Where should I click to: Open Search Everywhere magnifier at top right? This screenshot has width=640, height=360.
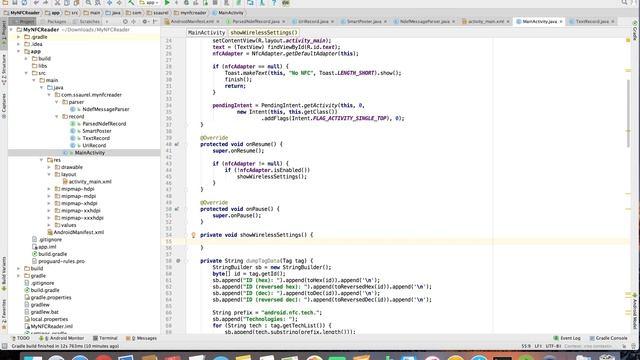click(624, 3)
